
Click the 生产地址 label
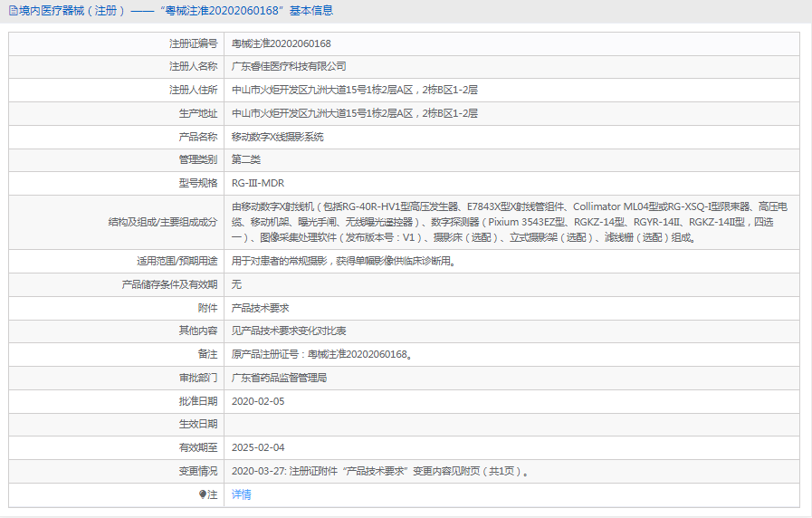pos(198,113)
